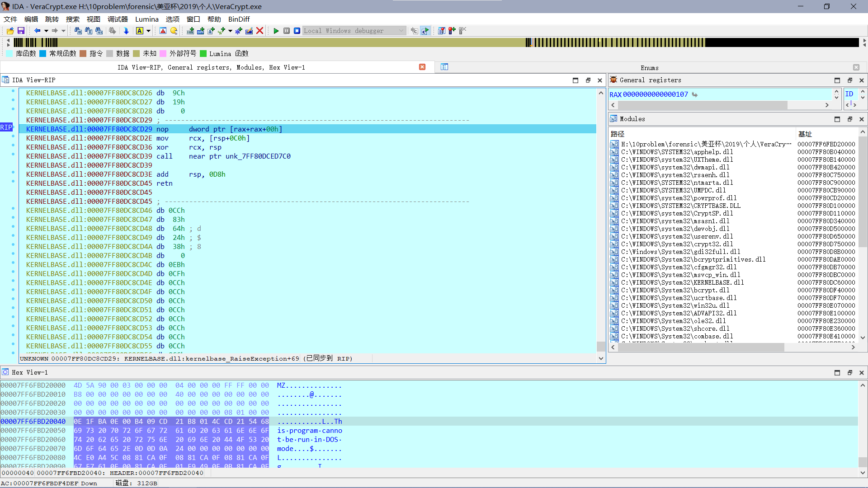Click IDA View vertical scrollbar down arrow
This screenshot has height=488, width=868.
coord(601,358)
